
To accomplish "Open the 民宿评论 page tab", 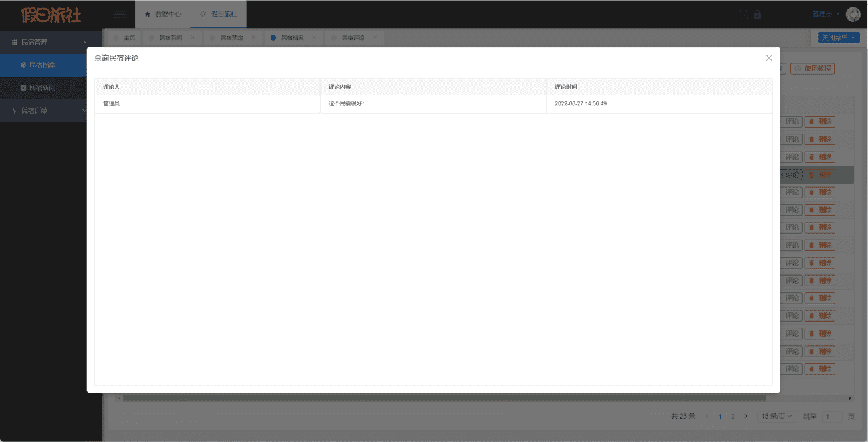I will [353, 38].
